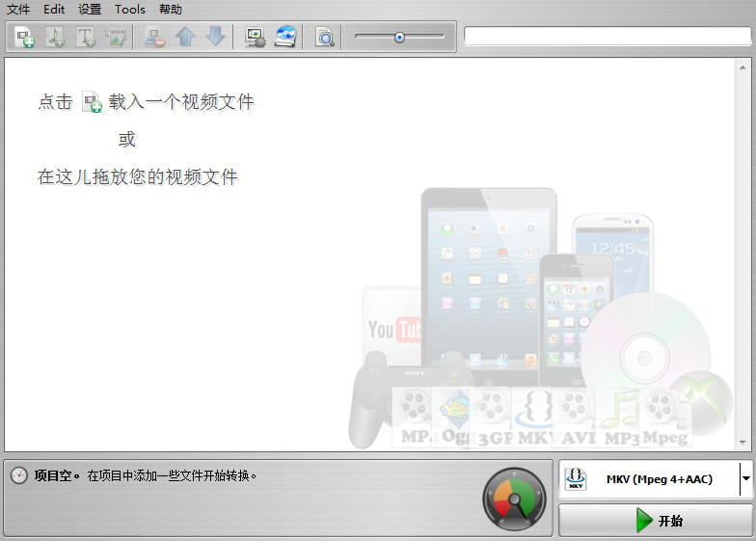Click the preview magnifier icon
The image size is (756, 541).
[x=325, y=38]
